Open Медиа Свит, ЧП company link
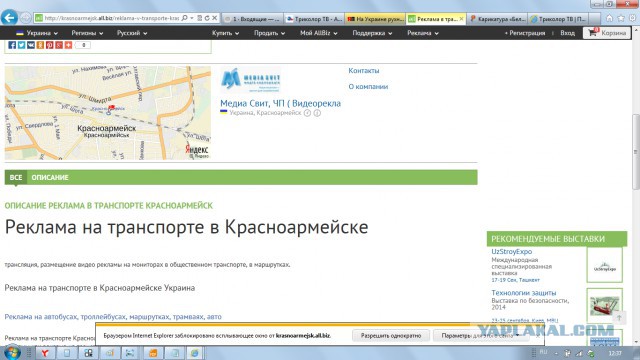Screen dimensions: 640x360 pos(280,103)
